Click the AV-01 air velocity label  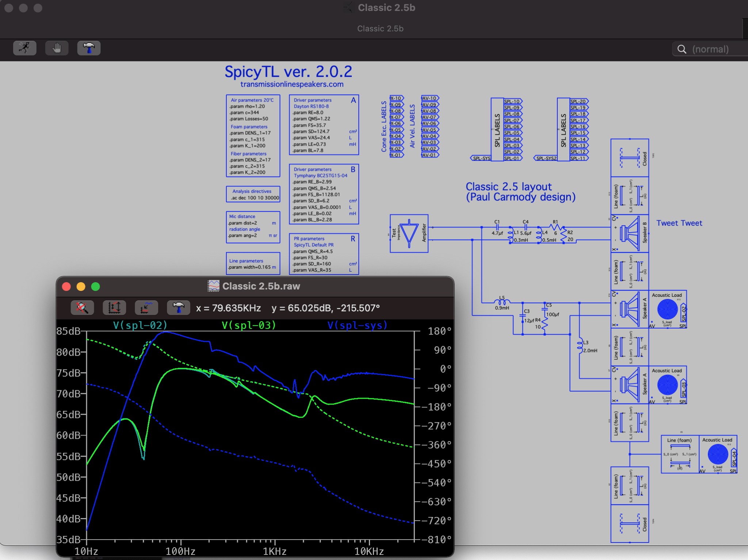(x=430, y=155)
